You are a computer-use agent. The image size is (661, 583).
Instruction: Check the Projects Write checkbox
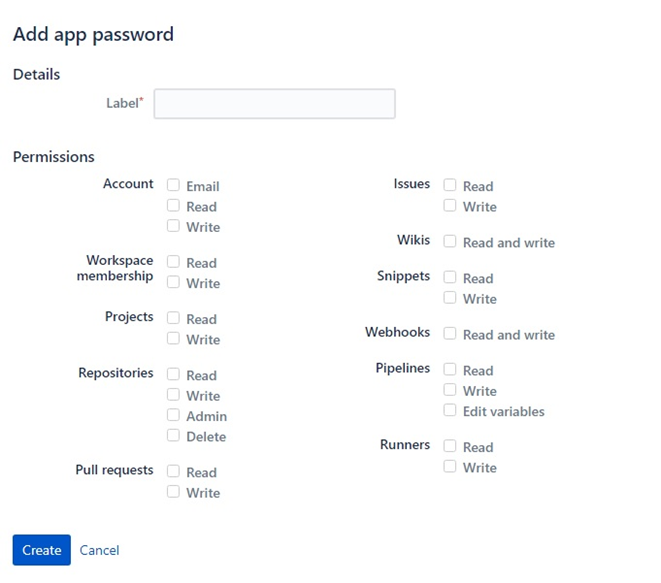[x=174, y=339]
